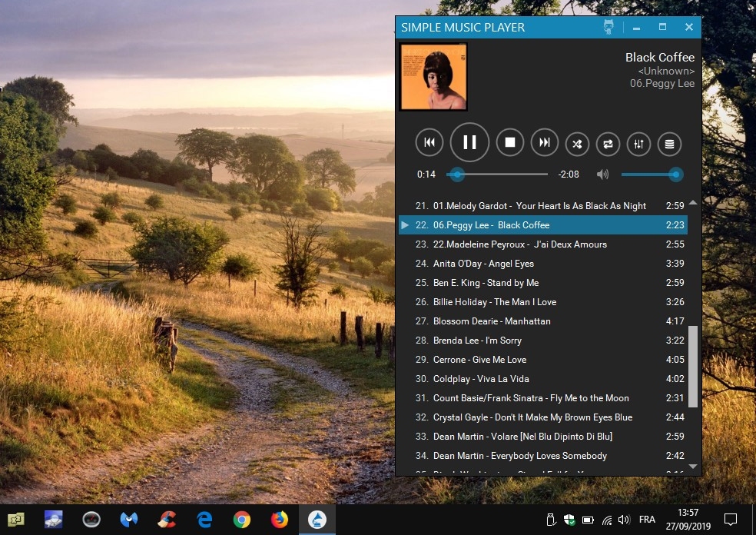Adjust the volume slider
Viewport: 756px width, 535px height.
click(652, 174)
